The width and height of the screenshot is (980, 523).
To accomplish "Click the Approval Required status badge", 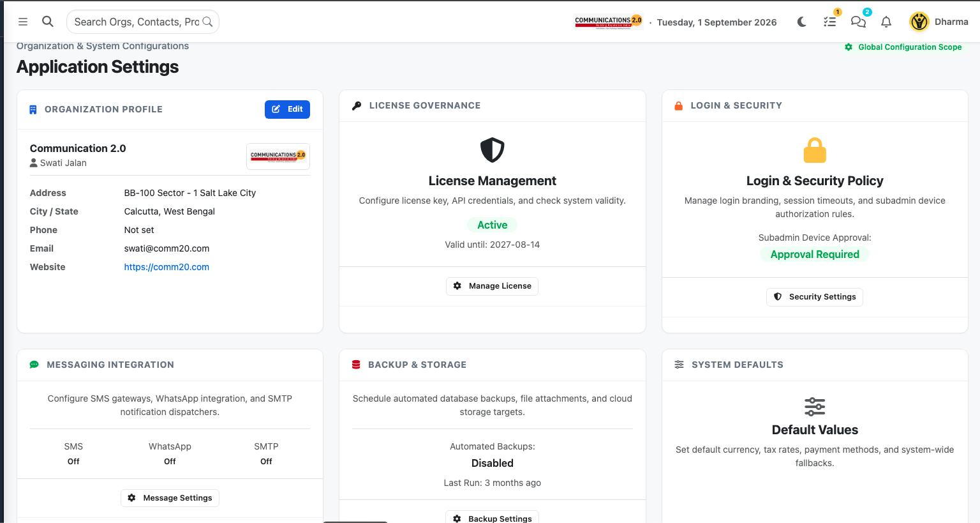I will click(815, 254).
